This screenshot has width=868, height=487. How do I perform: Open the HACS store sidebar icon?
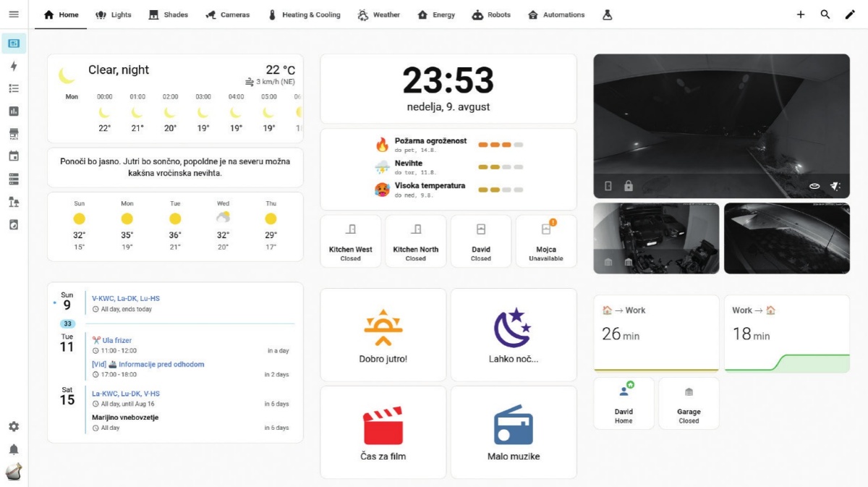click(x=14, y=134)
